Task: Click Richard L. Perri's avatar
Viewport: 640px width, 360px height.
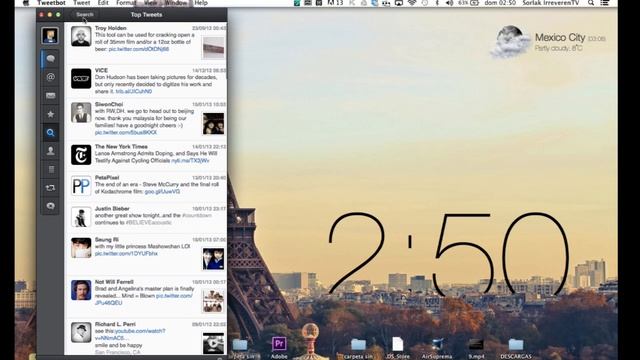Action: (x=81, y=333)
